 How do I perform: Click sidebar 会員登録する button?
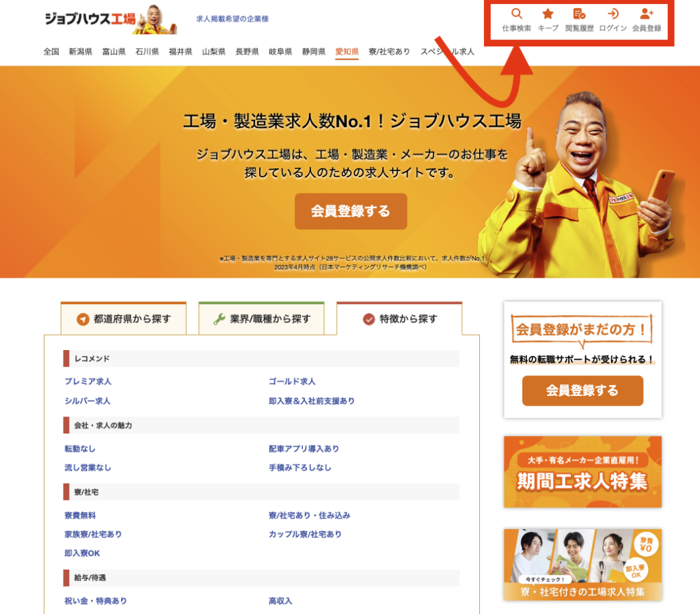(582, 390)
